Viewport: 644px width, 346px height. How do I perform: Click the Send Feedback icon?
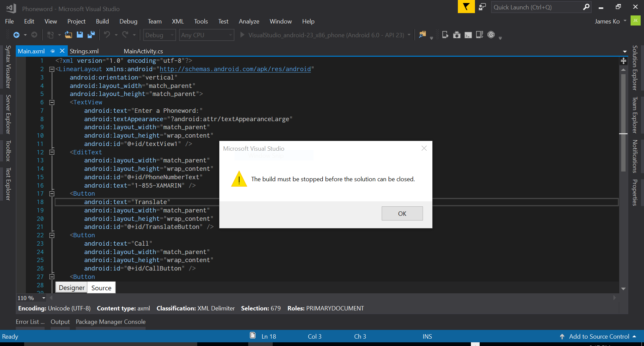pyautogui.click(x=482, y=7)
